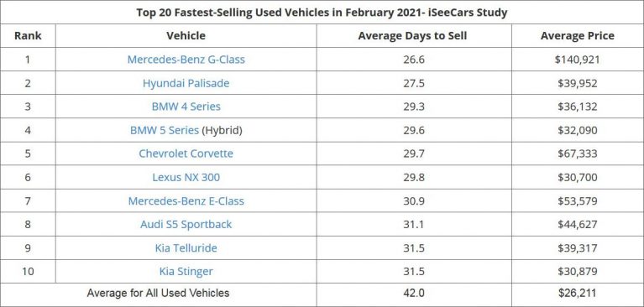The image size is (644, 307).
Task: Click the Rank column header
Action: pyautogui.click(x=28, y=36)
